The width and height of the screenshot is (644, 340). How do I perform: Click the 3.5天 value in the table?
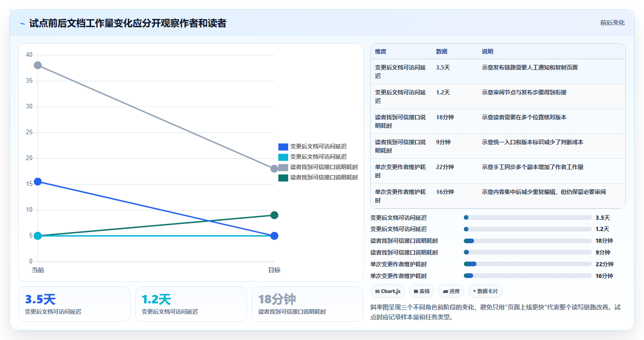(x=443, y=68)
